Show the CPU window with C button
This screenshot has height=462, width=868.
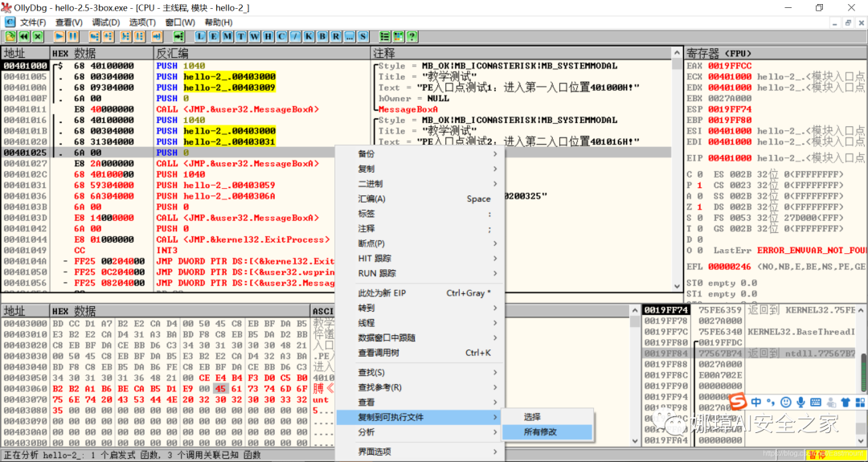[282, 36]
